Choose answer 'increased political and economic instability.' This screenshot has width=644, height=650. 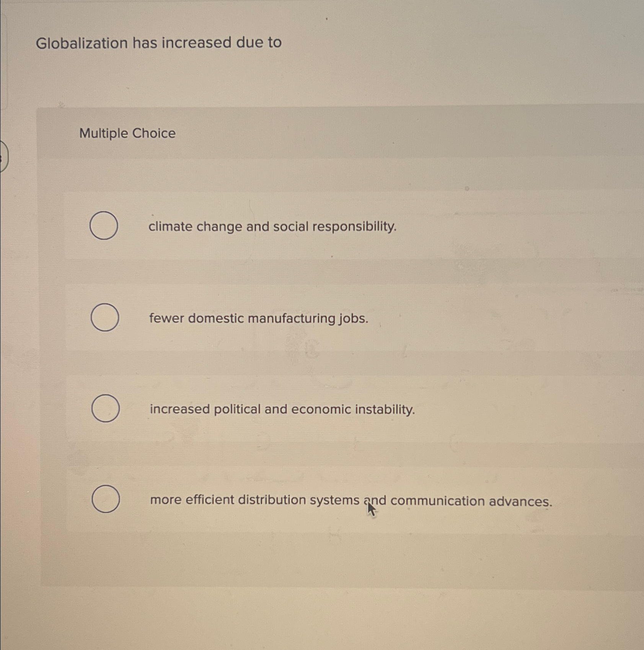(282, 409)
